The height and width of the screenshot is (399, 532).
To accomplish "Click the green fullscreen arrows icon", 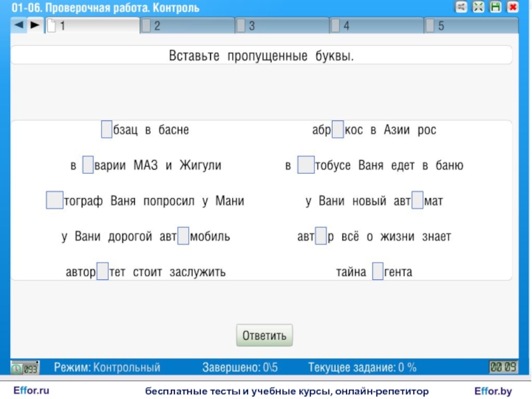I will [x=478, y=7].
